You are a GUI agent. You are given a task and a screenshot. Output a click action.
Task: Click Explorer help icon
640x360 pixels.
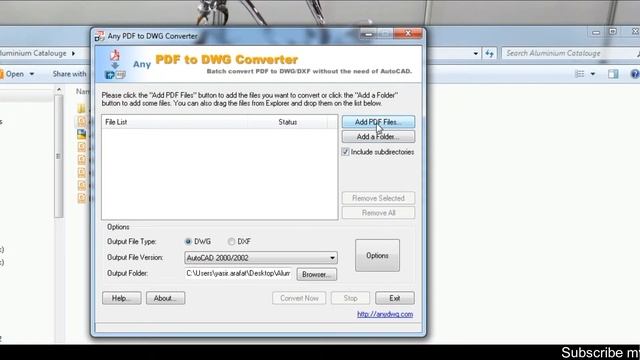coord(635,74)
